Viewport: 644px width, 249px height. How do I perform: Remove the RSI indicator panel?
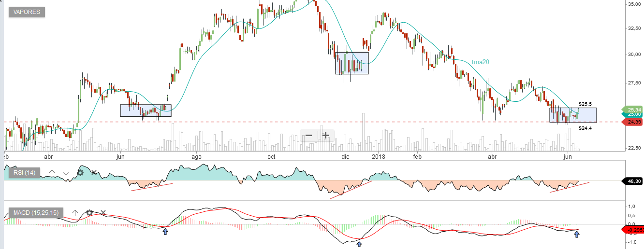click(x=94, y=172)
